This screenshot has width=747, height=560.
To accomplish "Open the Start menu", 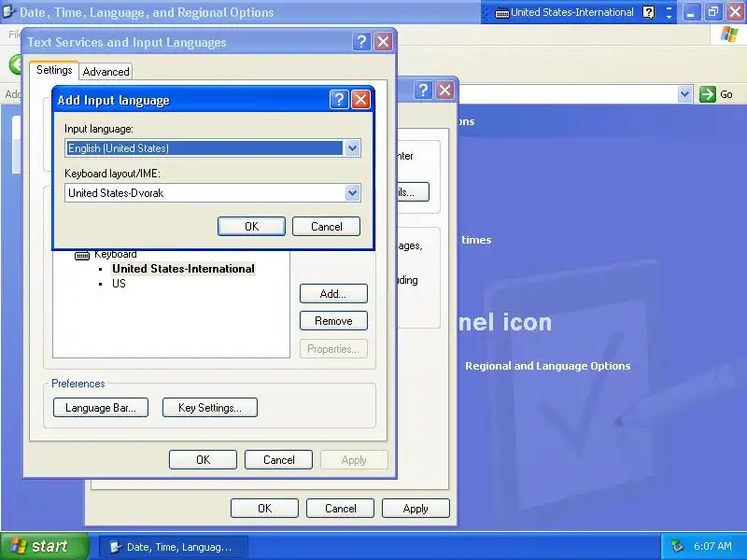I will click(x=44, y=546).
